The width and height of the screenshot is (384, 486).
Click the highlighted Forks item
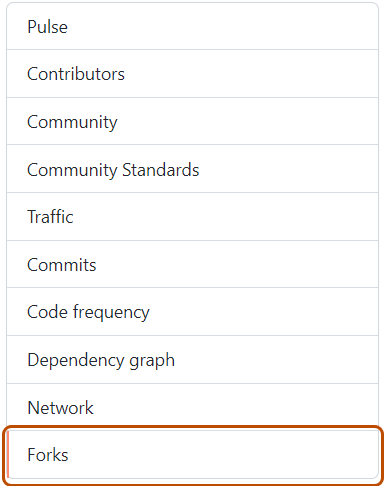tap(192, 455)
